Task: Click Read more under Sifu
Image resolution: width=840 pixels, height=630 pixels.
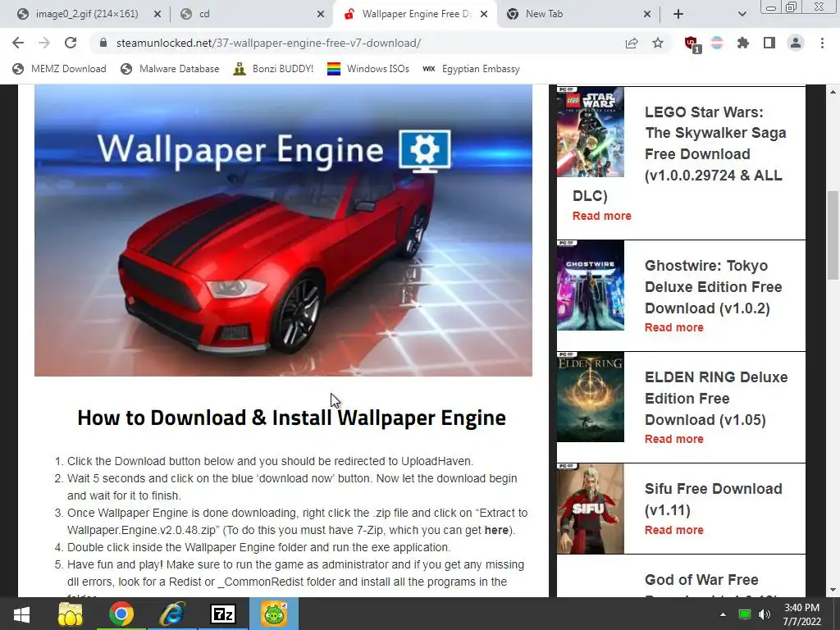Action: [674, 530]
